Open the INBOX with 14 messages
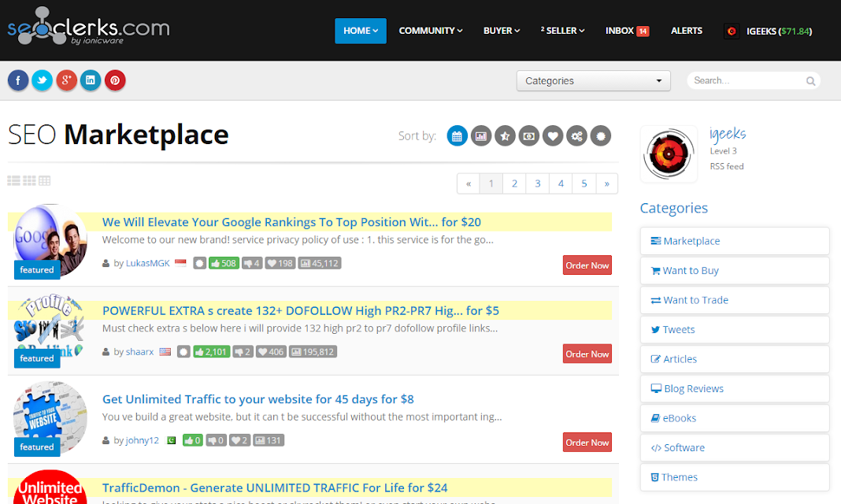The image size is (841, 504). point(627,31)
